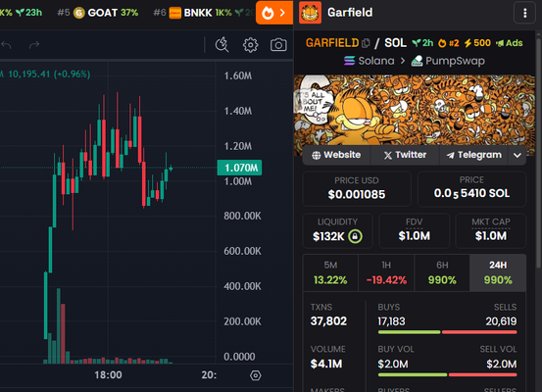Take a chart snapshot with camera icon
This screenshot has height=392, width=542.
pos(278,45)
